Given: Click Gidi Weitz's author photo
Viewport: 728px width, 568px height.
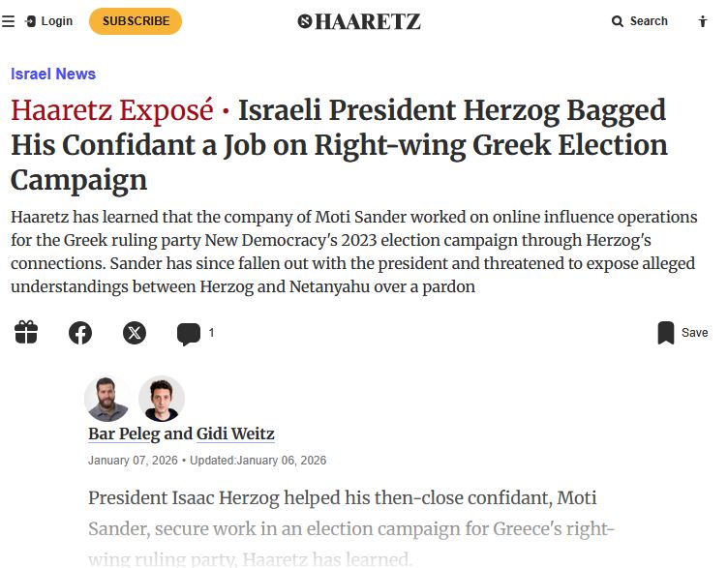Looking at the screenshot, I should 161,399.
